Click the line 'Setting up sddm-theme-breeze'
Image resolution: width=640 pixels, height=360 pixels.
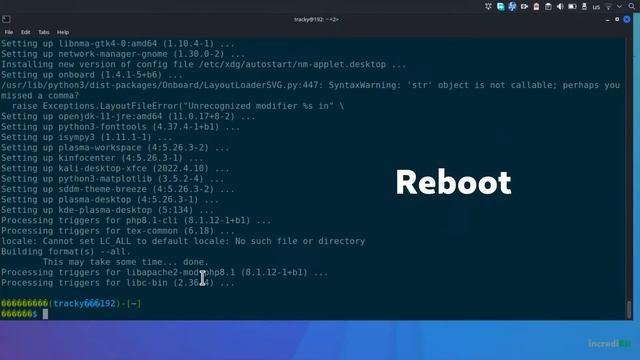[118, 189]
